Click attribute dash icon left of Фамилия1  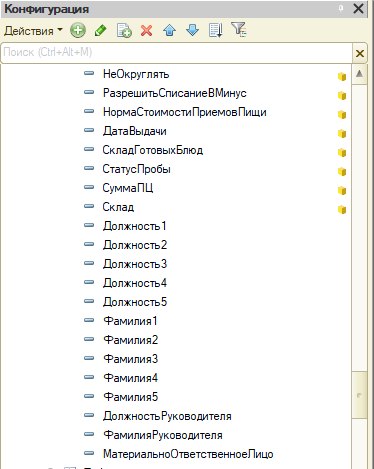pyautogui.click(x=89, y=320)
